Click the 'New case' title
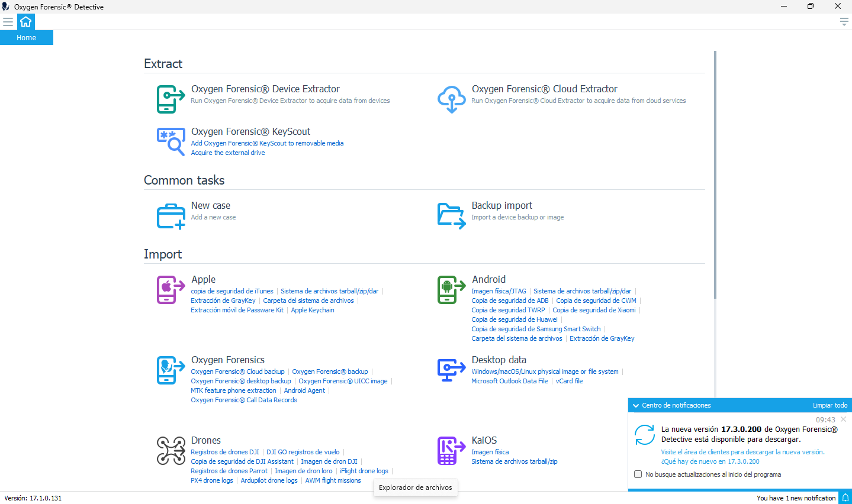852x504 pixels. tap(211, 205)
